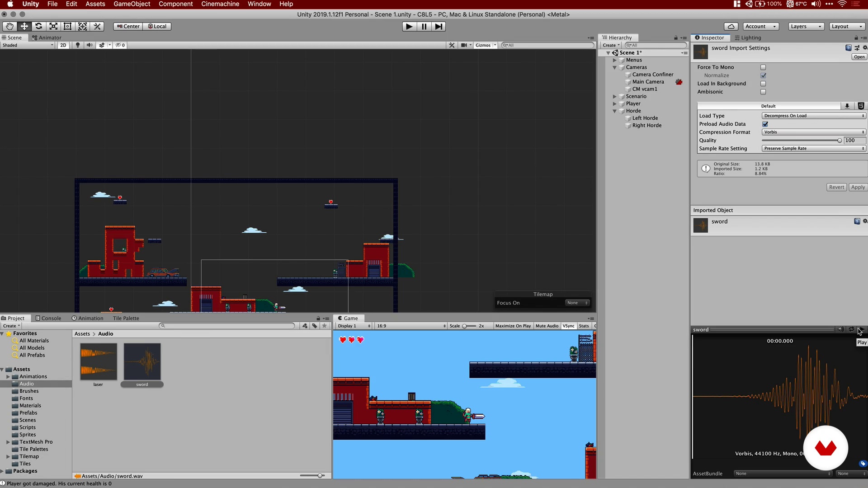Image resolution: width=868 pixels, height=488 pixels.
Task: Click the Main Camera Cinemachine brain icon
Action: (679, 82)
